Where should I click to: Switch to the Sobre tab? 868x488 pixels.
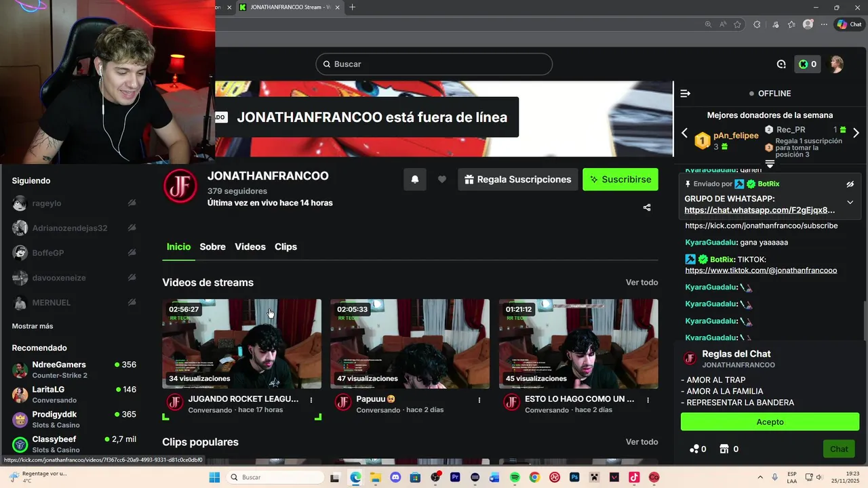(x=212, y=247)
